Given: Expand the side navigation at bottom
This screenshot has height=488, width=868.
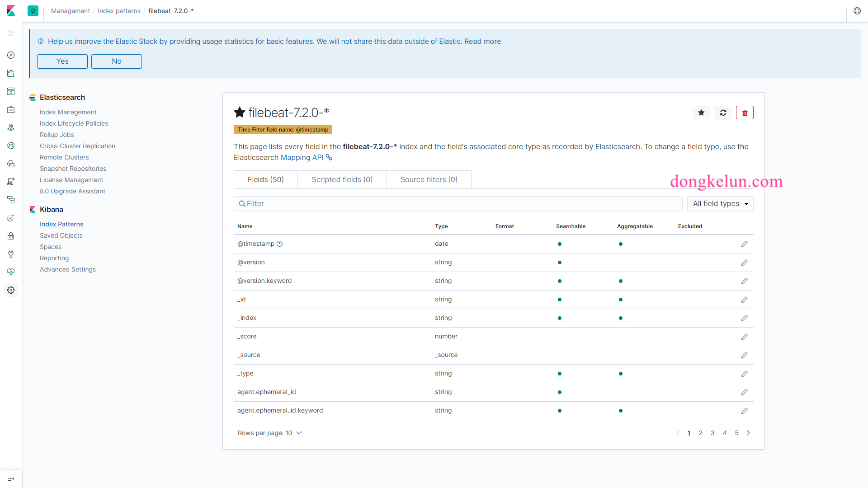Looking at the screenshot, I should coord(11,479).
